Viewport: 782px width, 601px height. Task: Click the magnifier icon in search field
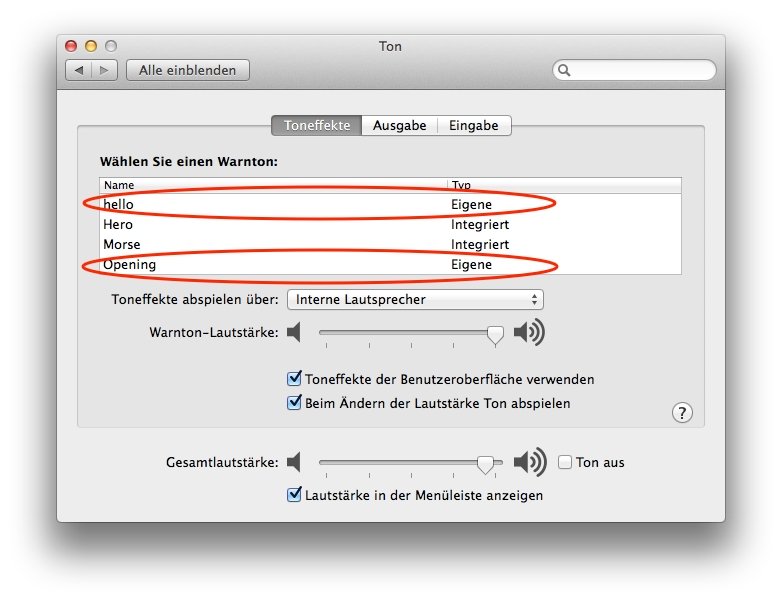tap(564, 70)
